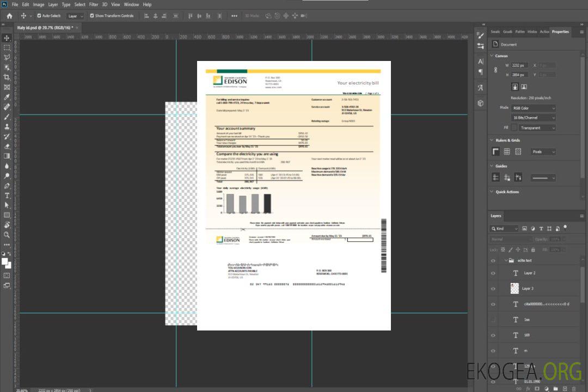Select the Eraser tool
The width and height of the screenshot is (588, 392).
[x=7, y=146]
